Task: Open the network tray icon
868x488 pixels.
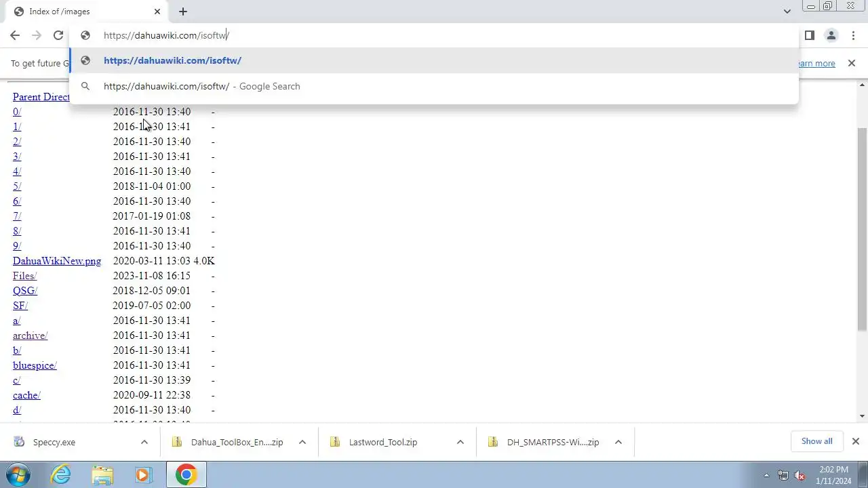Action: click(783, 475)
